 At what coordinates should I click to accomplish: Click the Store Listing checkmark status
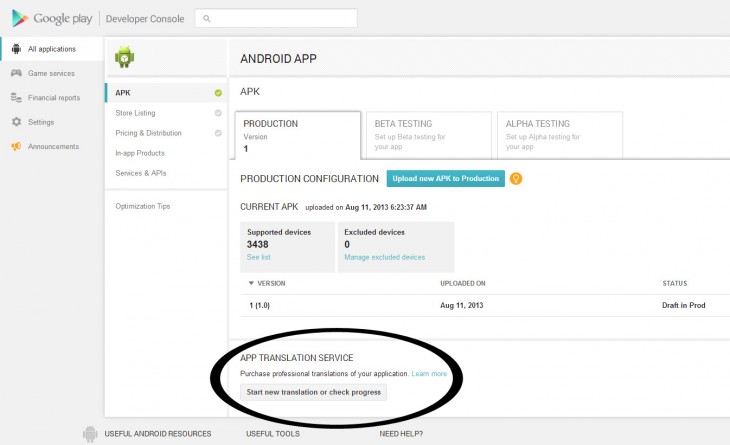click(x=218, y=113)
